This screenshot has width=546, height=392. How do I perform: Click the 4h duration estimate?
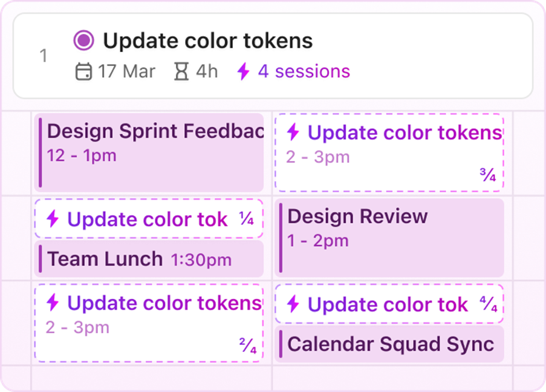(206, 72)
